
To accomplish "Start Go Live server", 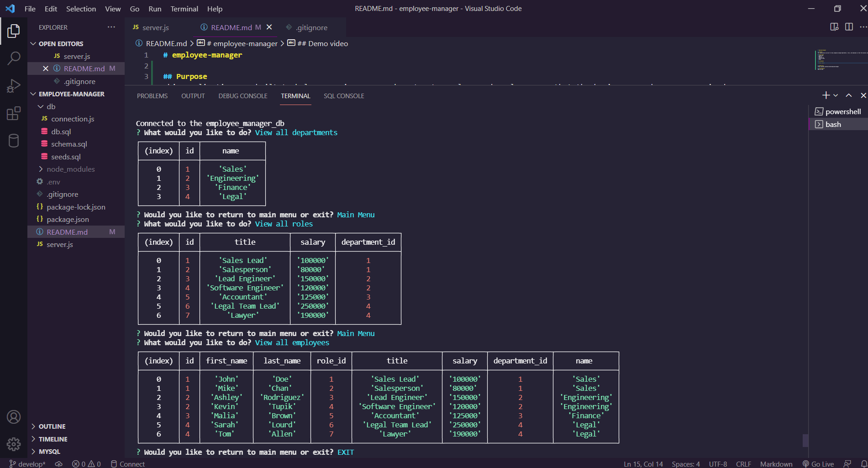I will point(818,464).
